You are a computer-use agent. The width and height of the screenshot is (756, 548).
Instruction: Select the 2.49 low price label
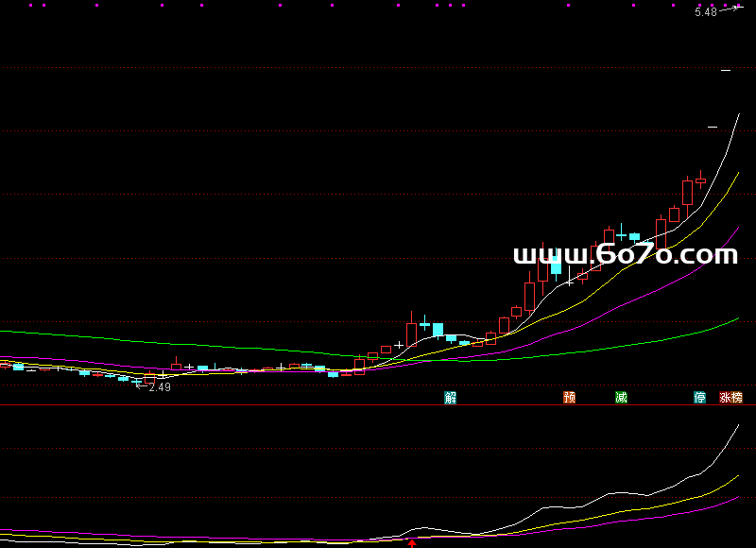point(160,387)
